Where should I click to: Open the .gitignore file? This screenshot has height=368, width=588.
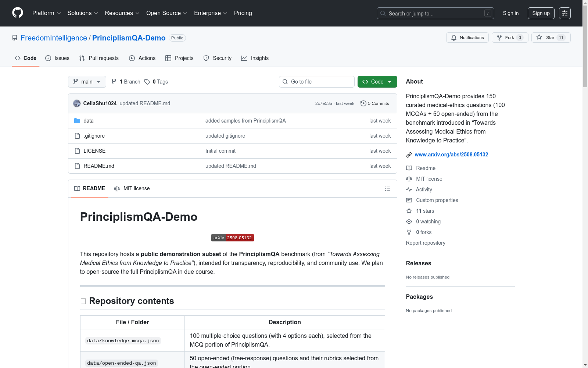coord(94,136)
